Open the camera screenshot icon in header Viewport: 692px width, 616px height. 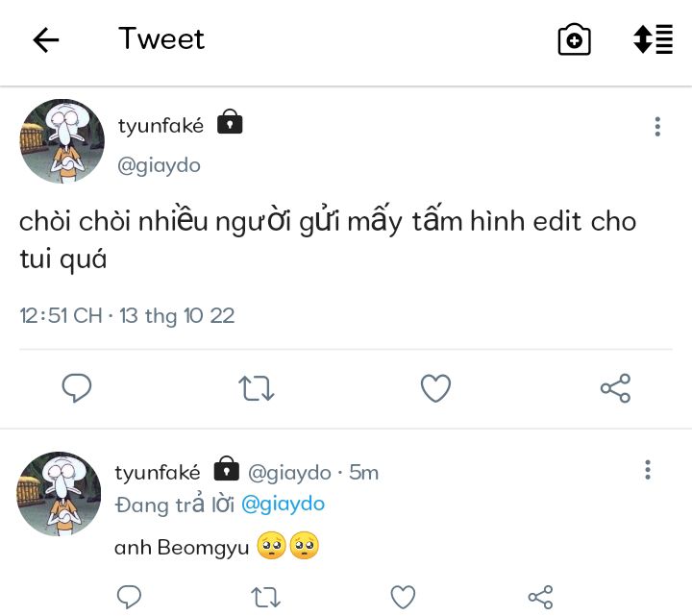click(x=574, y=39)
